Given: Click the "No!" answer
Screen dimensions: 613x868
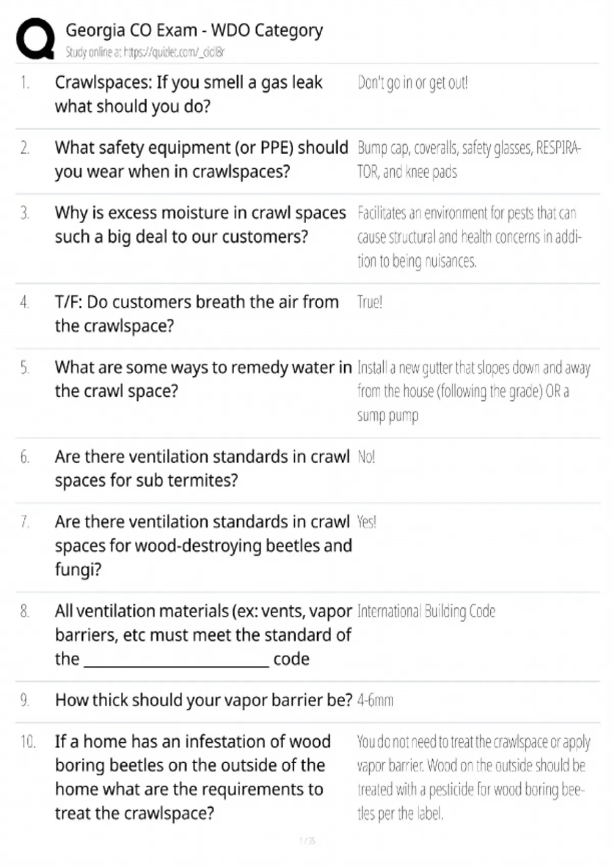Looking at the screenshot, I should tap(366, 457).
